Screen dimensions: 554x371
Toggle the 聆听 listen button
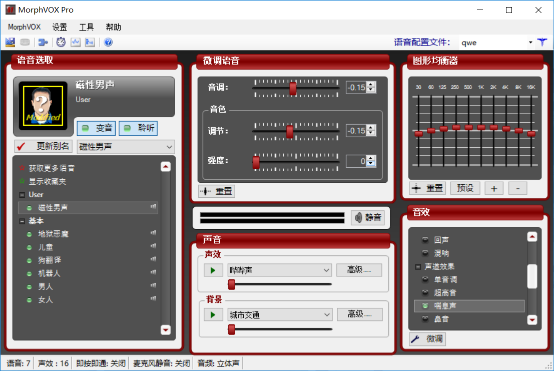tap(138, 128)
